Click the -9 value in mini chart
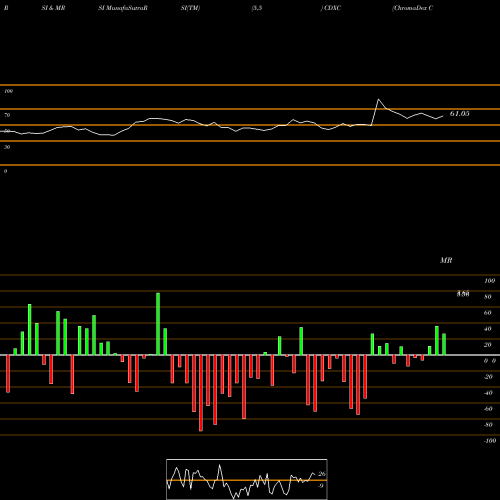Screen dimensions: 500x500 (x=320, y=486)
